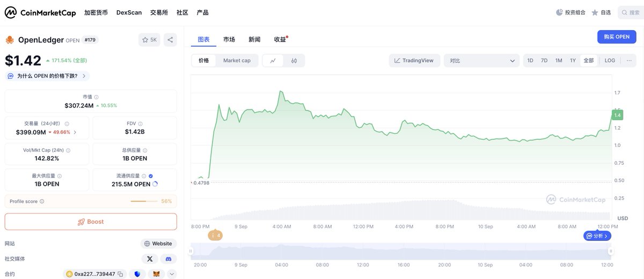Toggle the LOG scale option
This screenshot has height=279, width=644.
pyautogui.click(x=610, y=61)
